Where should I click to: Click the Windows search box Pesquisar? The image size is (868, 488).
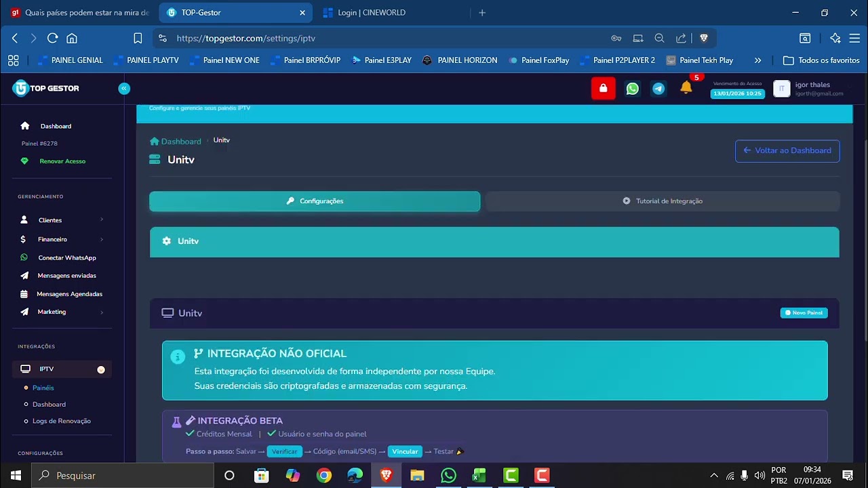pos(122,475)
